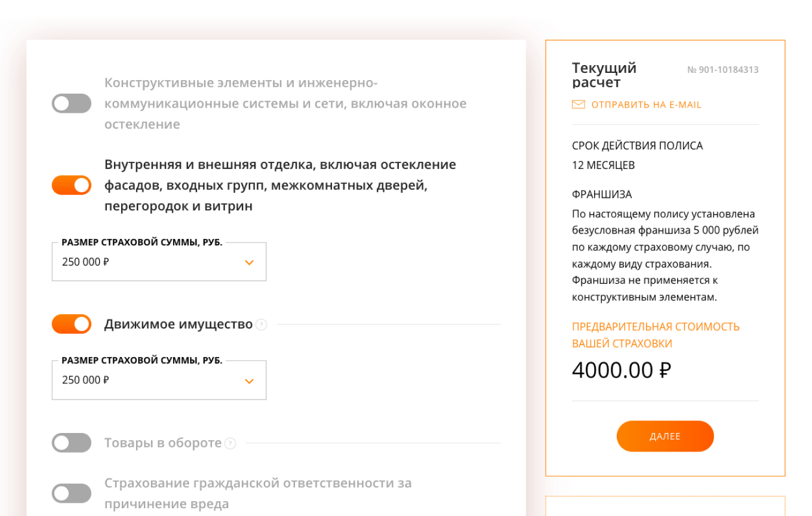Turn off Движимое имущество coverage

tap(71, 324)
